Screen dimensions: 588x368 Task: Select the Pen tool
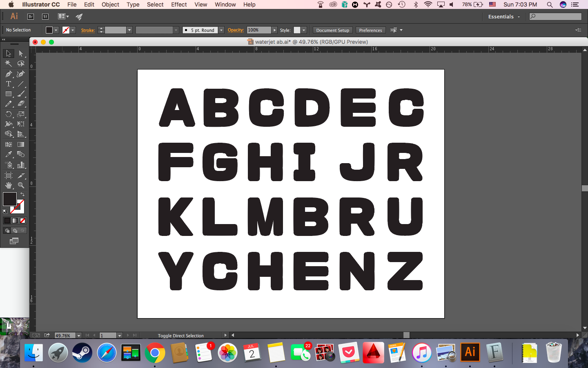pos(9,74)
